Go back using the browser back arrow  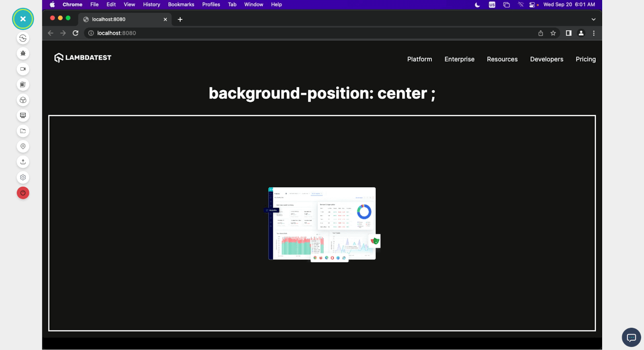click(x=50, y=33)
